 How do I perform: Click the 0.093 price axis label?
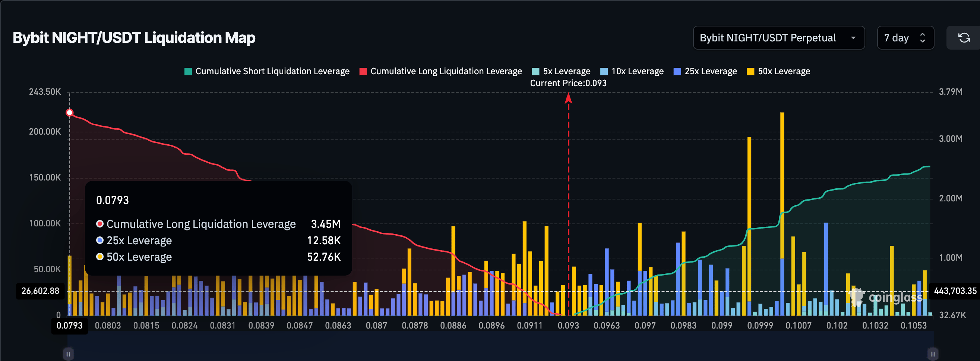click(568, 326)
